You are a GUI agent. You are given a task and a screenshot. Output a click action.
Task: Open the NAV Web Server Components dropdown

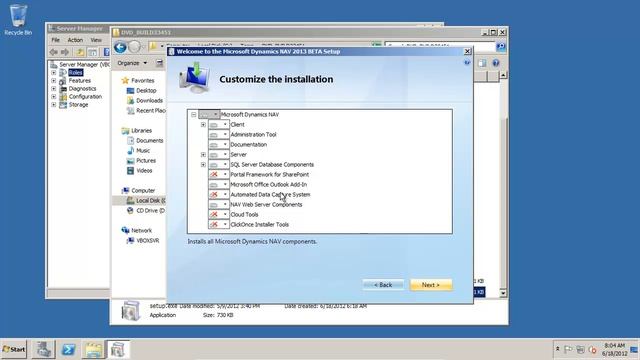219,204
